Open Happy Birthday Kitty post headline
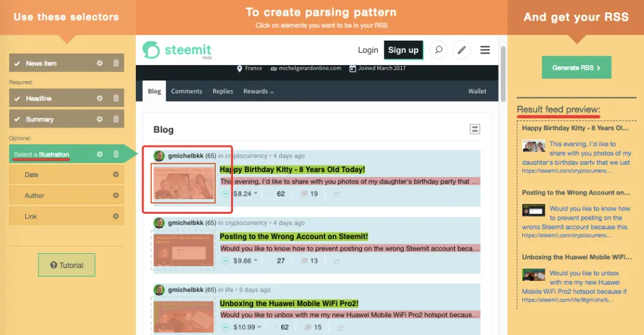Viewport: 644px width, 335px height. point(292,169)
